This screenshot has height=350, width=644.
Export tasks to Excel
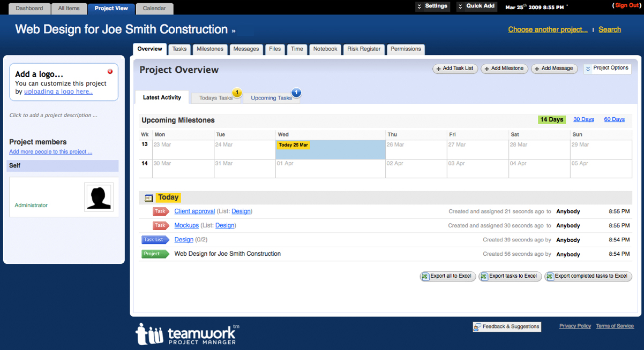tap(510, 276)
